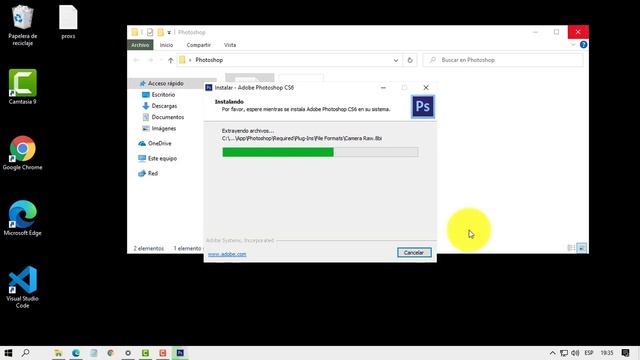Maximize the Photoshop Explorer window

pyautogui.click(x=556, y=32)
